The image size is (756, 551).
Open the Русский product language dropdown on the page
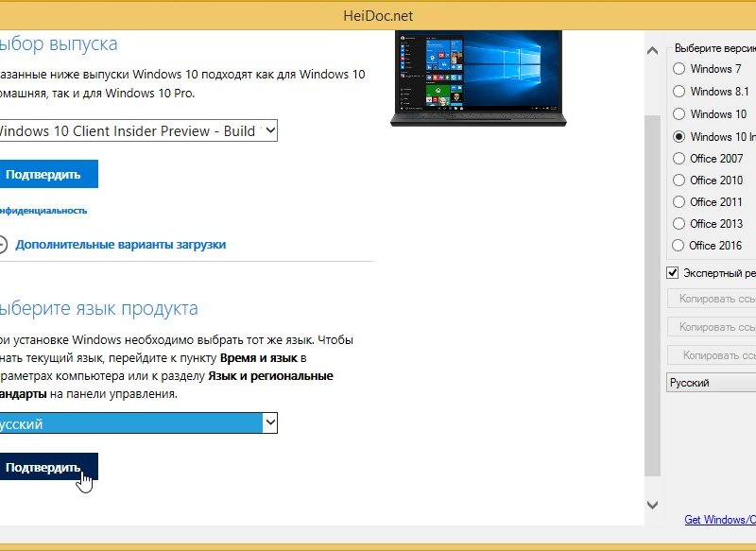tap(138, 423)
